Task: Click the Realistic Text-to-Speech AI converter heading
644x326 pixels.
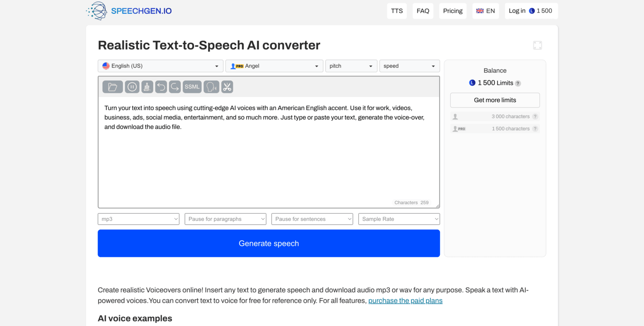Action: coord(209,45)
